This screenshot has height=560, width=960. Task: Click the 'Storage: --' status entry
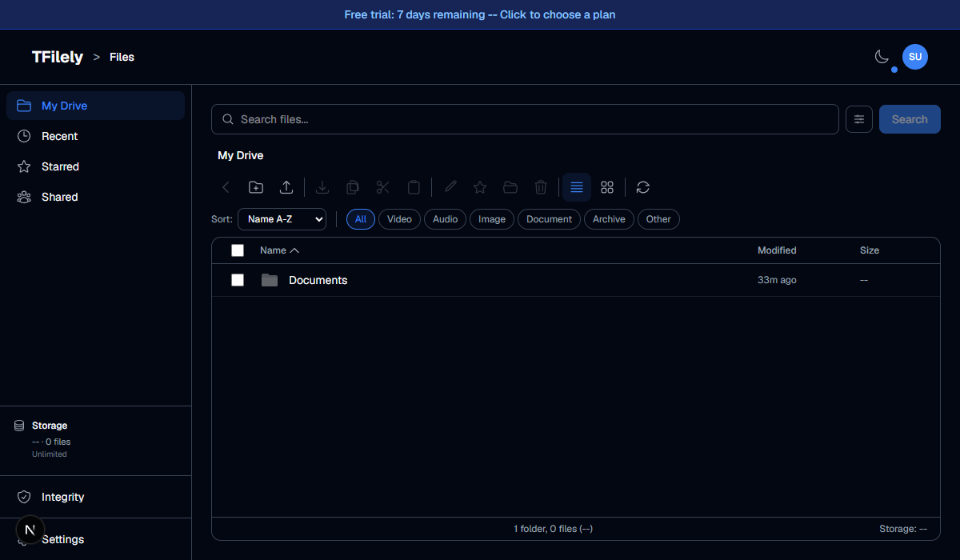click(x=903, y=529)
